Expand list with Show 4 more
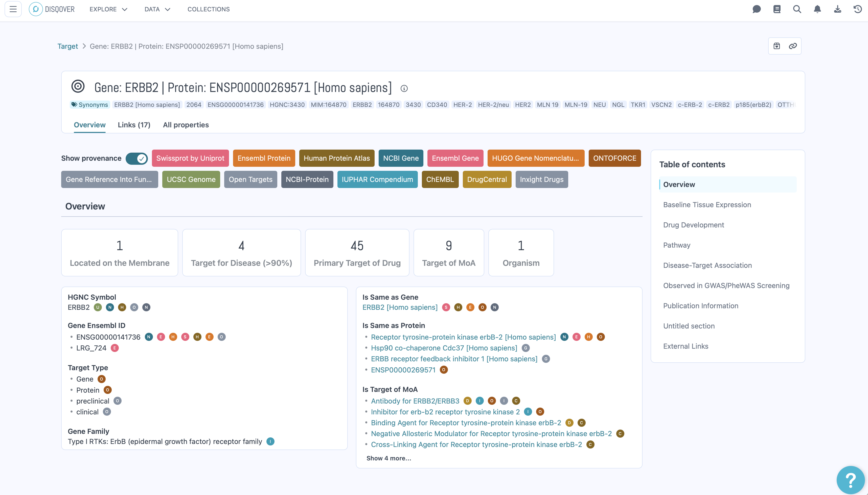This screenshot has width=868, height=495. coord(389,458)
